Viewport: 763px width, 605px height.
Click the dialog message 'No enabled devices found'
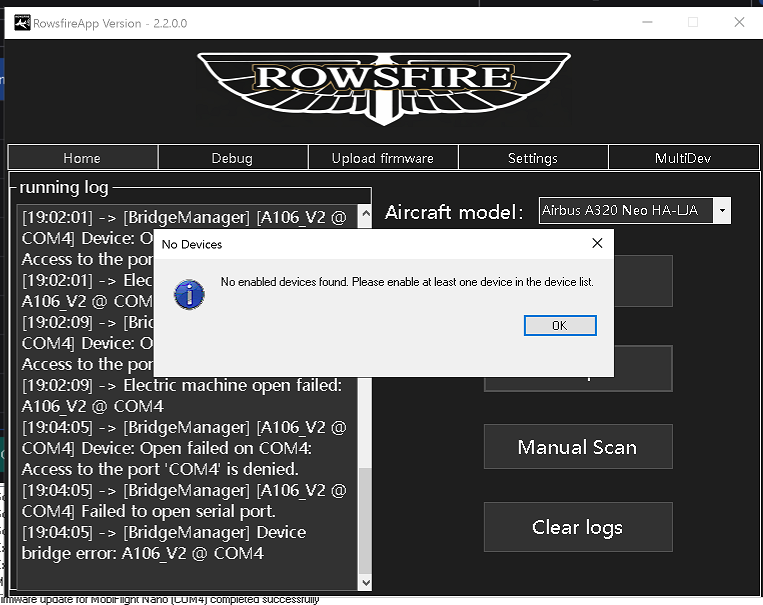(284, 282)
